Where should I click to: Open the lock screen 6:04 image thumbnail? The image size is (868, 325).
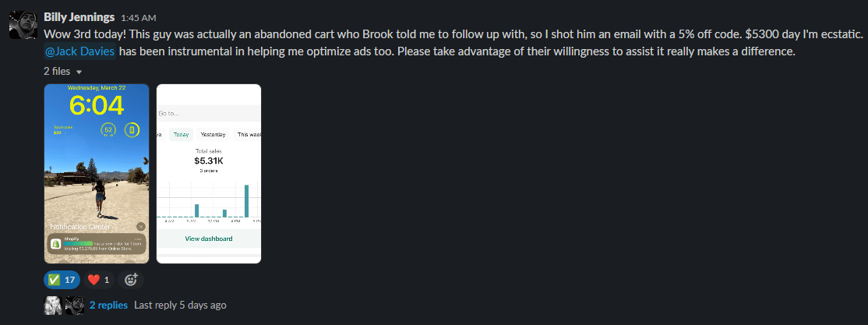(x=97, y=173)
